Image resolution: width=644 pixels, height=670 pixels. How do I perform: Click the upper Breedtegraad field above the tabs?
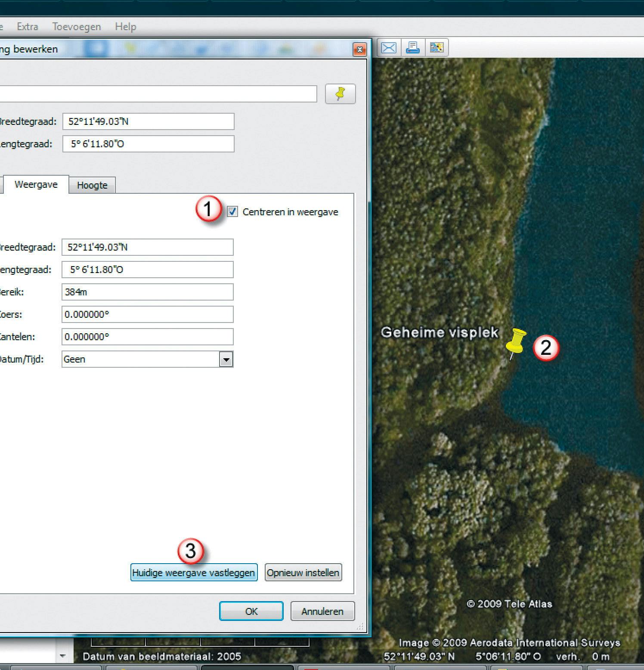click(x=149, y=121)
